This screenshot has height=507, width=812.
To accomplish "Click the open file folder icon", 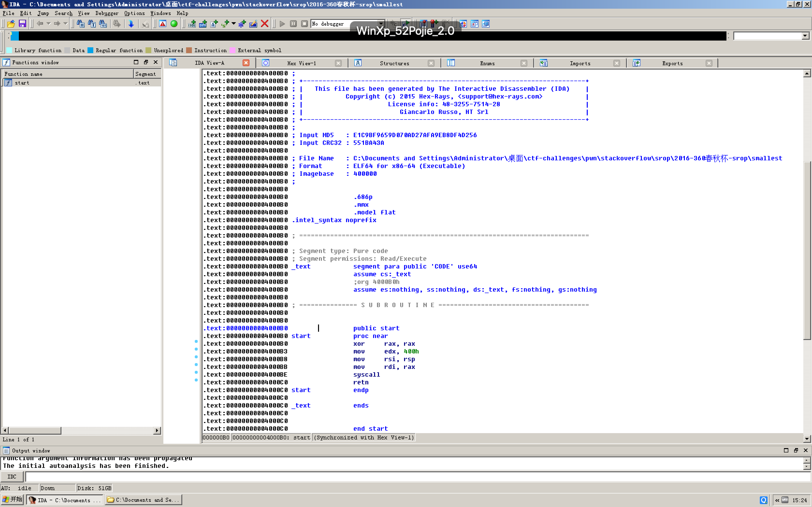I will [x=11, y=24].
